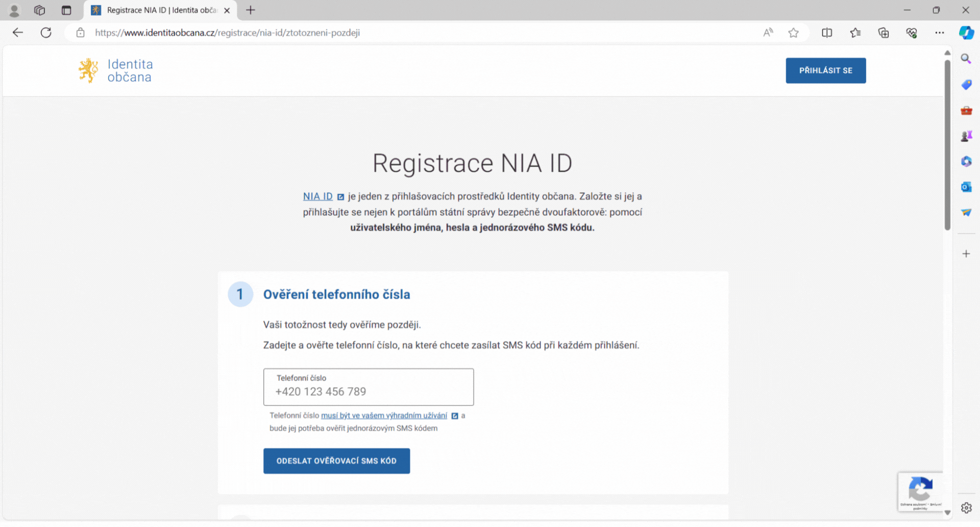Open Favorites list icon
The width and height of the screenshot is (980, 527).
855,33
